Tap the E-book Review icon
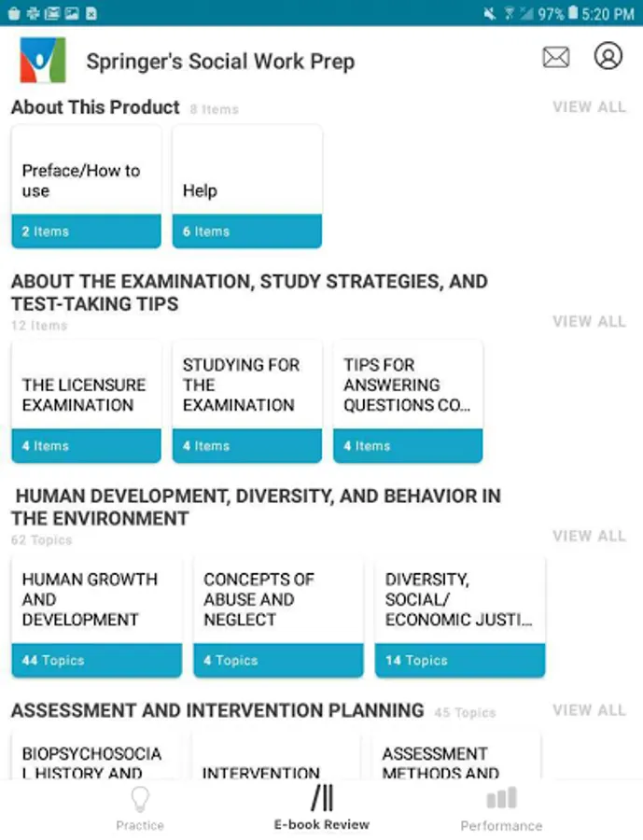 322,798
